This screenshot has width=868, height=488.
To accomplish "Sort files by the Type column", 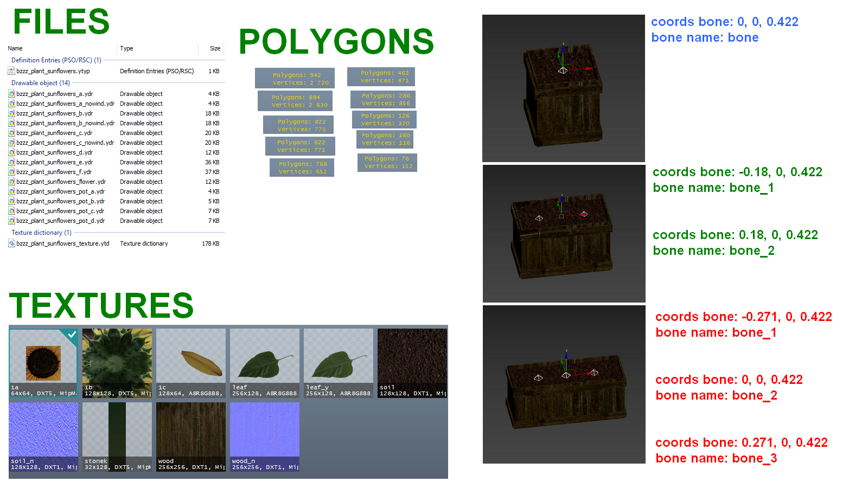I will point(126,48).
